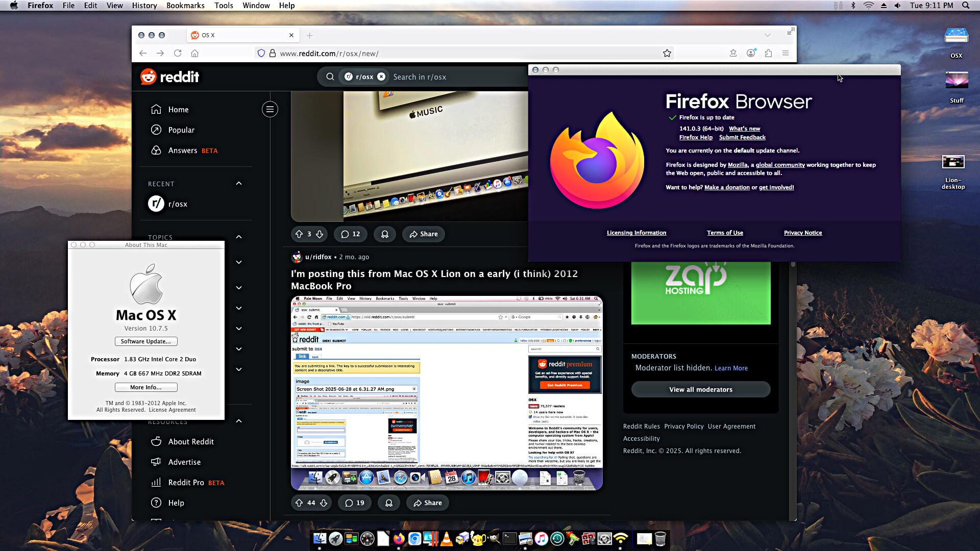The height and width of the screenshot is (551, 980).
Task: Collapse the TOPICS section
Action: pyautogui.click(x=239, y=237)
